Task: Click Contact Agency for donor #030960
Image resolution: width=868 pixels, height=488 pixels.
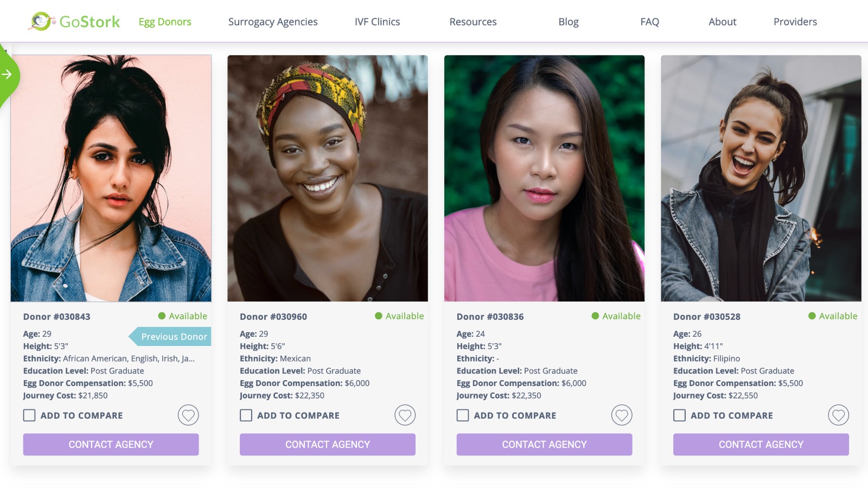Action: pos(327,444)
